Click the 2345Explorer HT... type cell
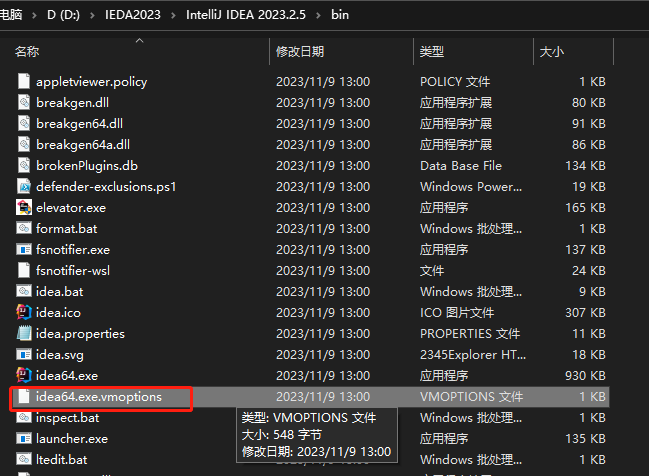The height and width of the screenshot is (476, 649). click(473, 355)
